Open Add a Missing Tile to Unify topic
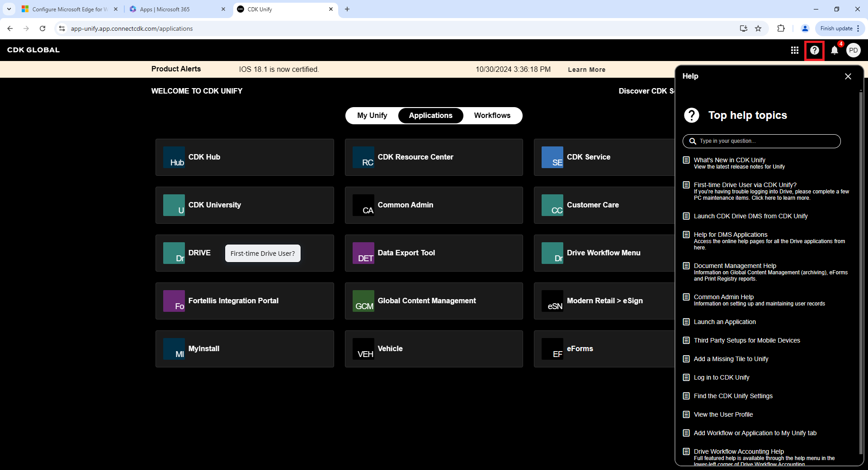This screenshot has height=470, width=868. point(731,359)
